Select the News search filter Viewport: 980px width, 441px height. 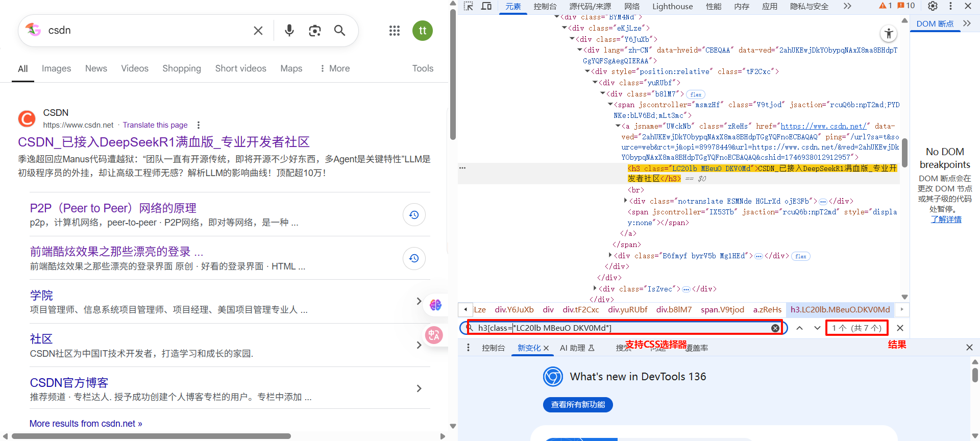coord(96,68)
